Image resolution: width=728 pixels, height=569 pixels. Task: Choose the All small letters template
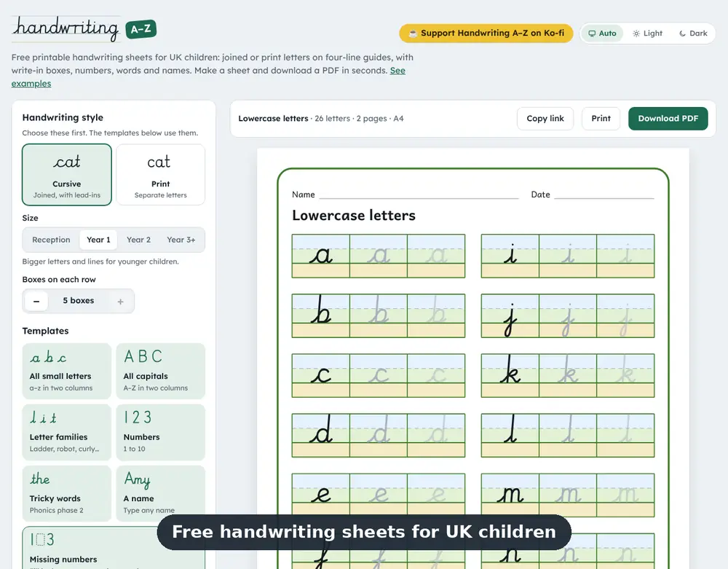coord(67,371)
